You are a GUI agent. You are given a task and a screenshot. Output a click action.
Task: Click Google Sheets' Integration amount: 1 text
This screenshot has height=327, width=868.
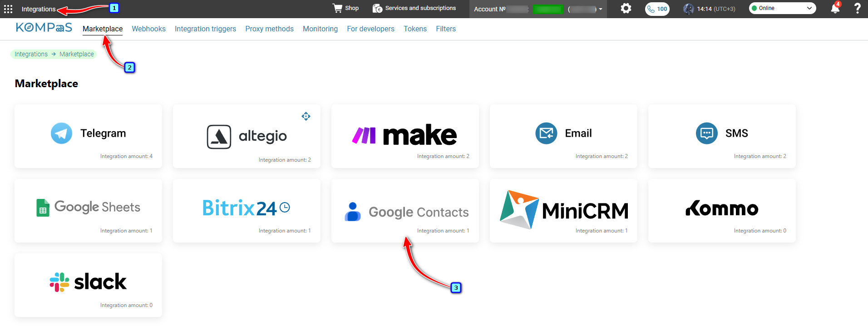pyautogui.click(x=126, y=231)
